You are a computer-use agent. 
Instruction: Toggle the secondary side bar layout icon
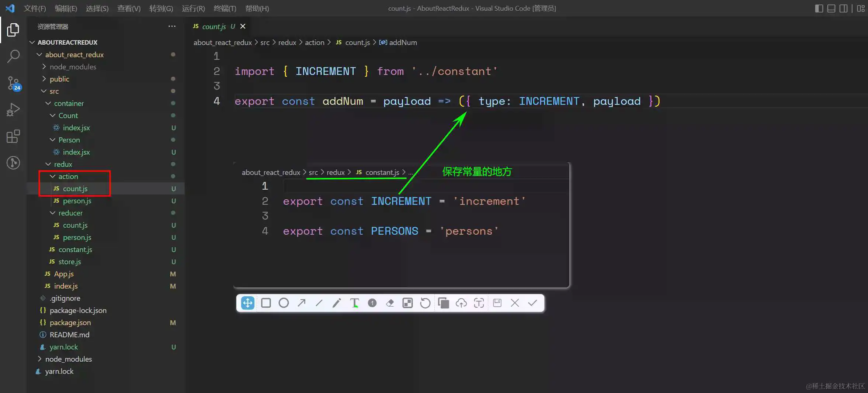[x=843, y=8]
